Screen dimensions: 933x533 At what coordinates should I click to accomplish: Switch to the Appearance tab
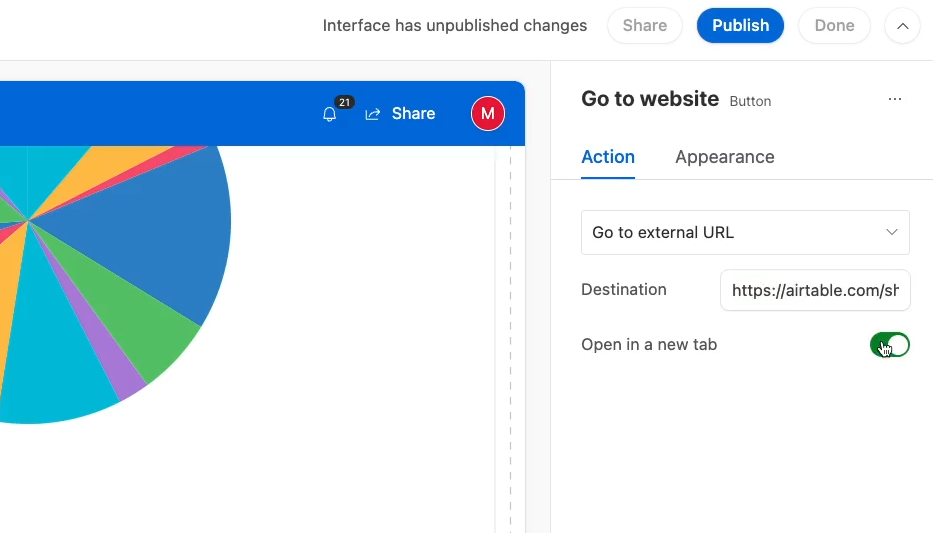[725, 157]
